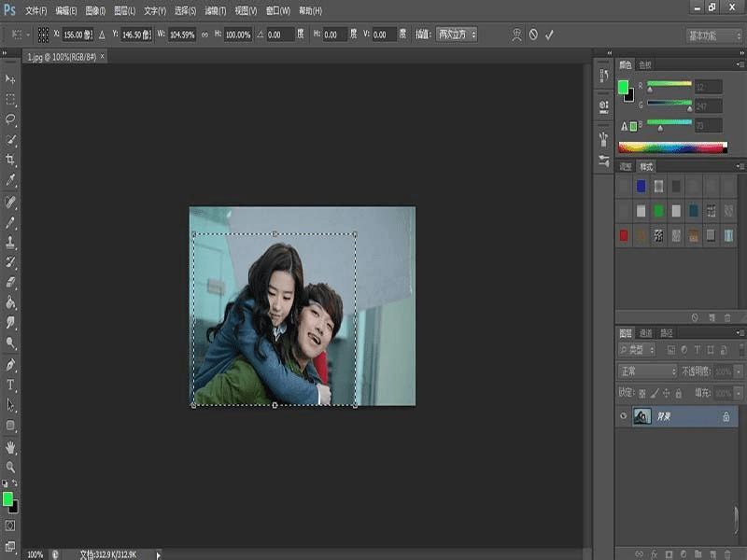Open the 图像(I) menu

[x=95, y=11]
